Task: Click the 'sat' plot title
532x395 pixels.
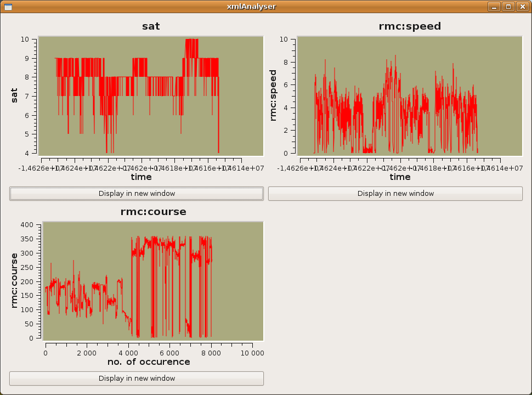Action: (x=151, y=26)
